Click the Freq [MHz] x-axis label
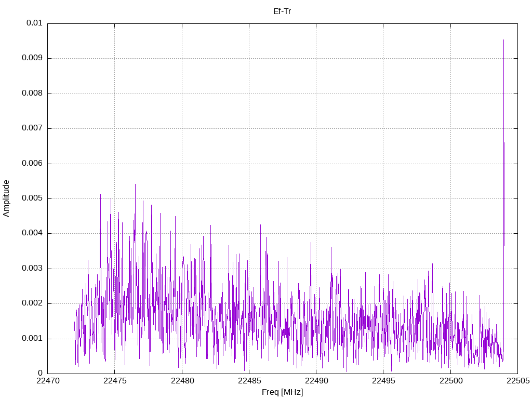Screen dimensions: 532x399 click(282, 392)
